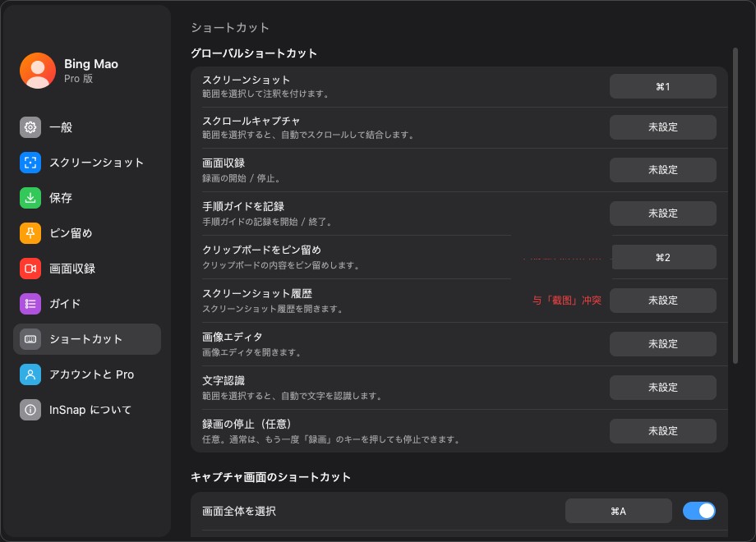The width and height of the screenshot is (756, 542).
Task: Click the 画面全体を選択 row label
Action: (239, 511)
